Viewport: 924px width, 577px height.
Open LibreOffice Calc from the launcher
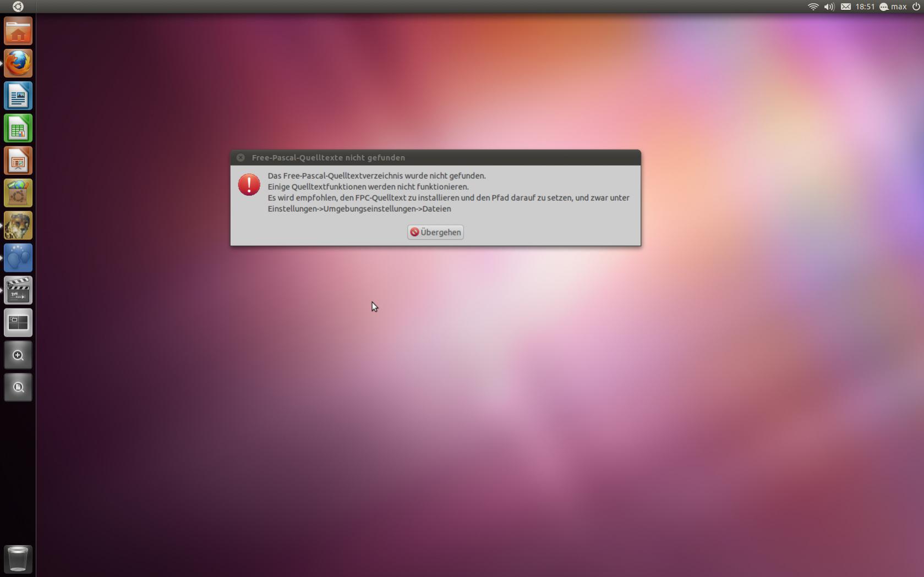click(18, 128)
